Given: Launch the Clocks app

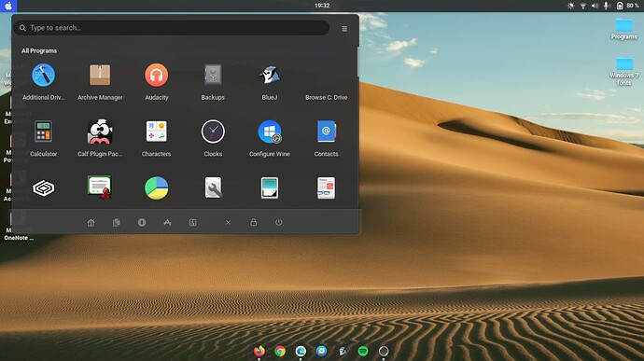Looking at the screenshot, I should tap(213, 138).
